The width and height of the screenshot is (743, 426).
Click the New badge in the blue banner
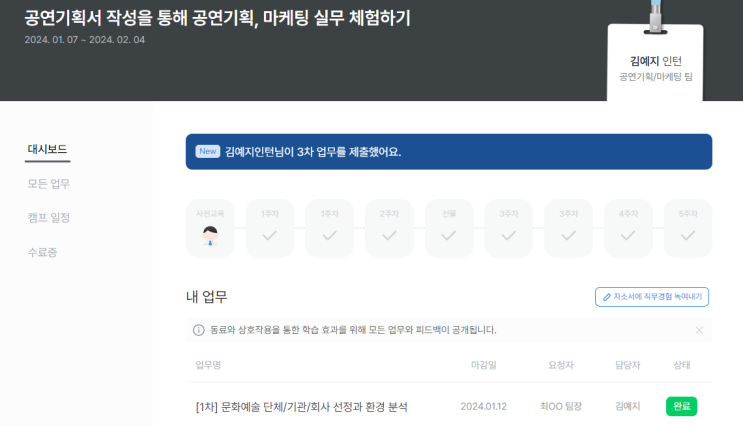[207, 152]
